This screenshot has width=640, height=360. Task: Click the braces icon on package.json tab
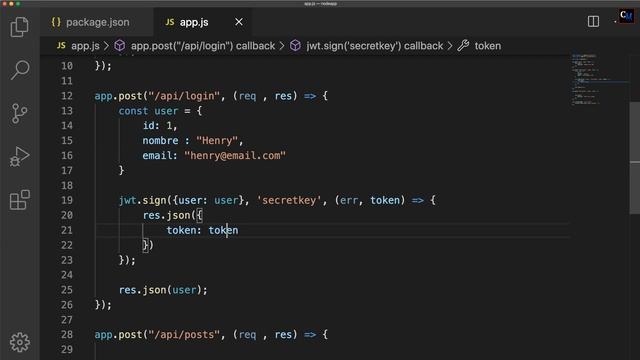(x=56, y=22)
